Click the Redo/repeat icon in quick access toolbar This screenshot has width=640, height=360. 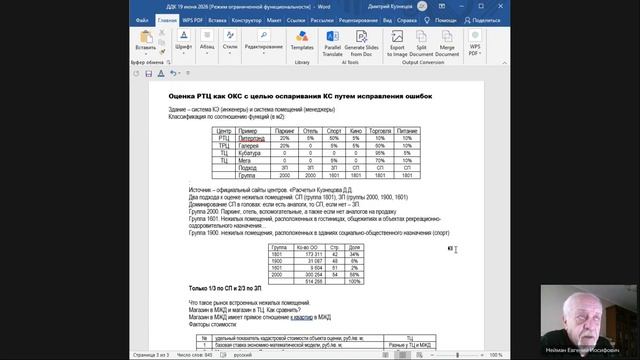pos(136,73)
